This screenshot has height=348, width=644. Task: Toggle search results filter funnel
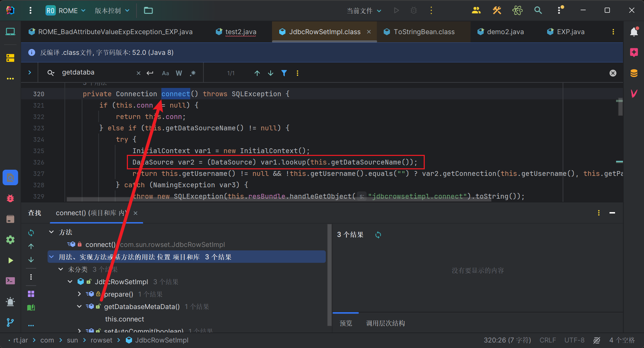[284, 73]
